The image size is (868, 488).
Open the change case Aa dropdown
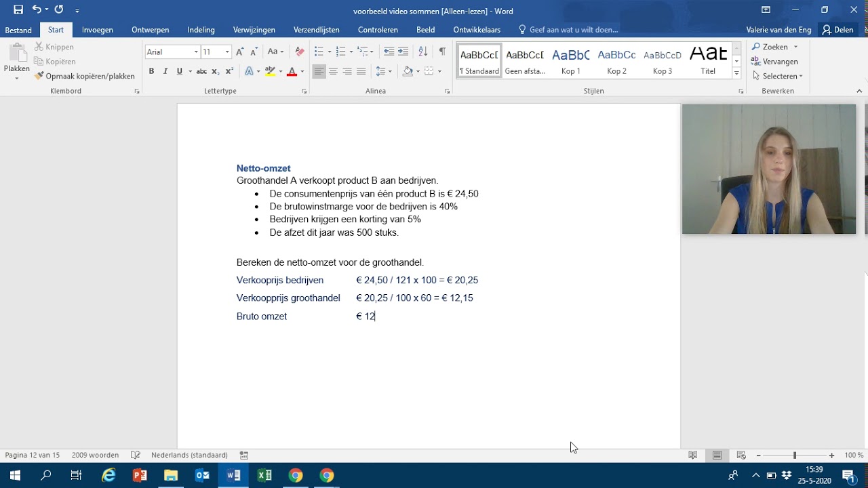(275, 52)
